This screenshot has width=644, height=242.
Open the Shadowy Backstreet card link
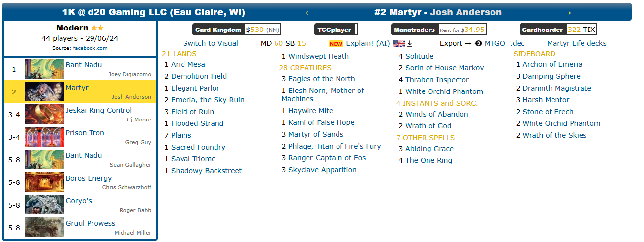[x=207, y=171]
